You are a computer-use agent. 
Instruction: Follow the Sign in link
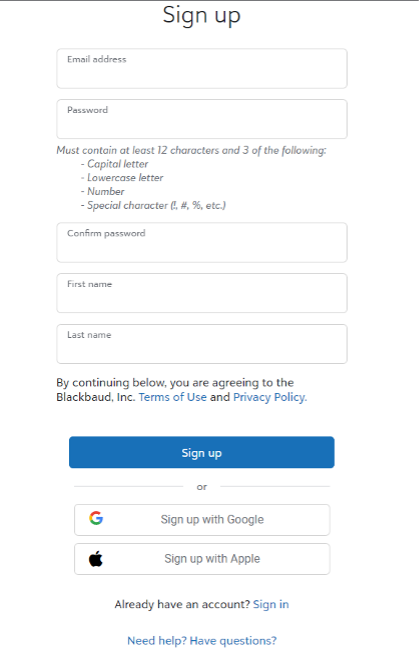(271, 604)
